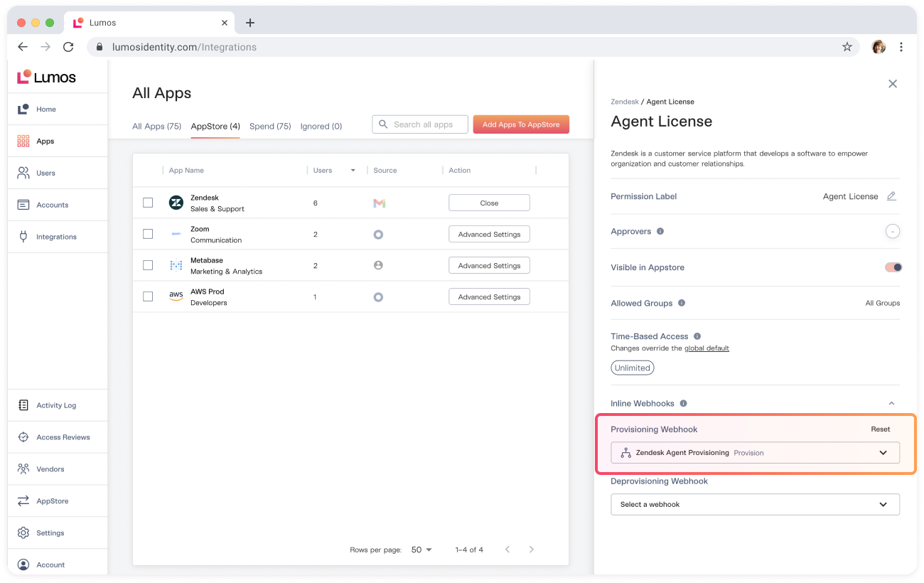Image resolution: width=924 pixels, height=583 pixels.
Task: Open Integrations plug icon
Action: coord(23,237)
